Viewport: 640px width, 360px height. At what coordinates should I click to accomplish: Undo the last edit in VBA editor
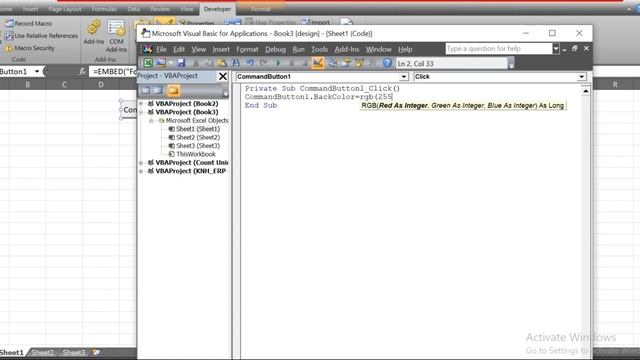point(250,63)
